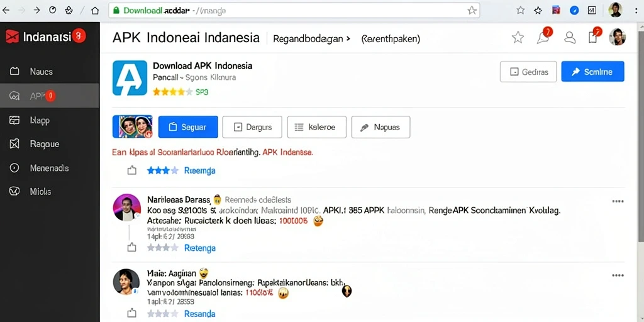This screenshot has width=644, height=322.
Task: Click the Gediras button
Action: pos(528,72)
